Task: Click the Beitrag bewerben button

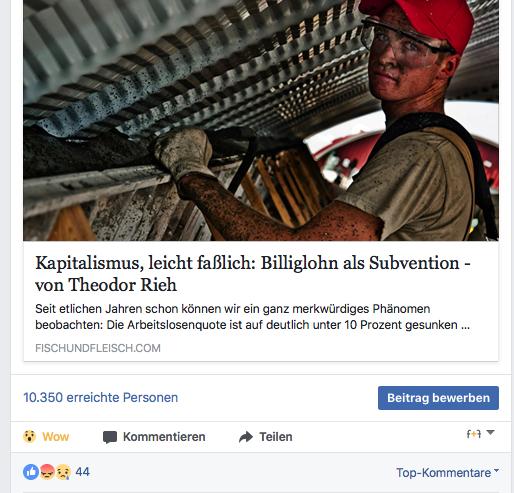Action: point(438,398)
